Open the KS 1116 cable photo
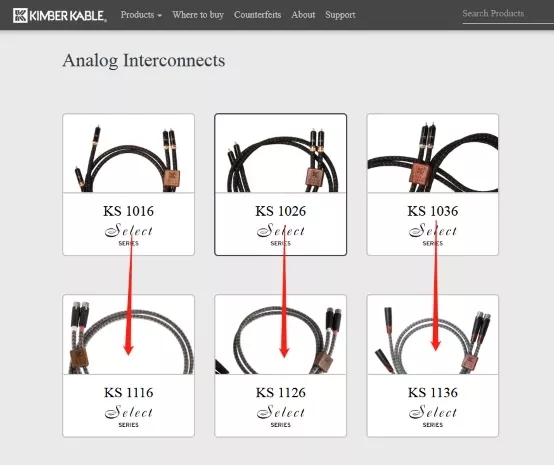The image size is (554, 465). point(129,335)
